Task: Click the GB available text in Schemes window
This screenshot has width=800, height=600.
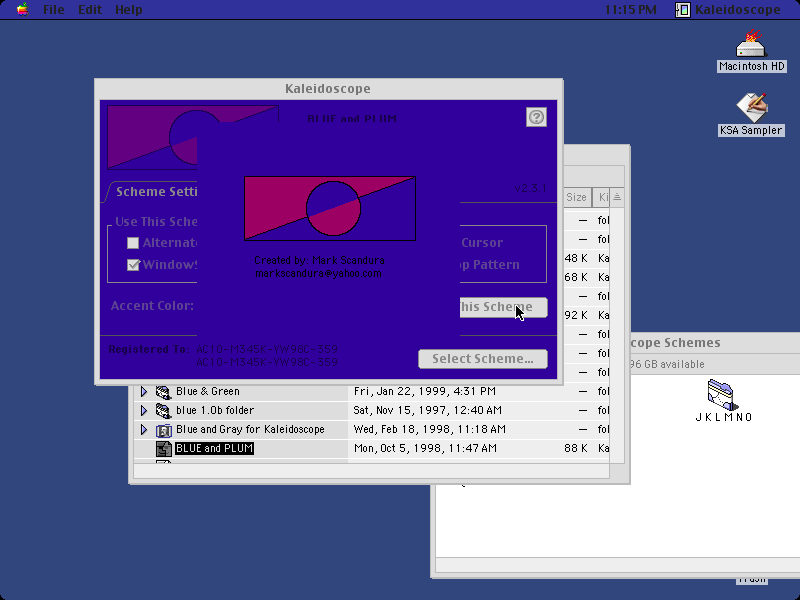Action: (667, 364)
